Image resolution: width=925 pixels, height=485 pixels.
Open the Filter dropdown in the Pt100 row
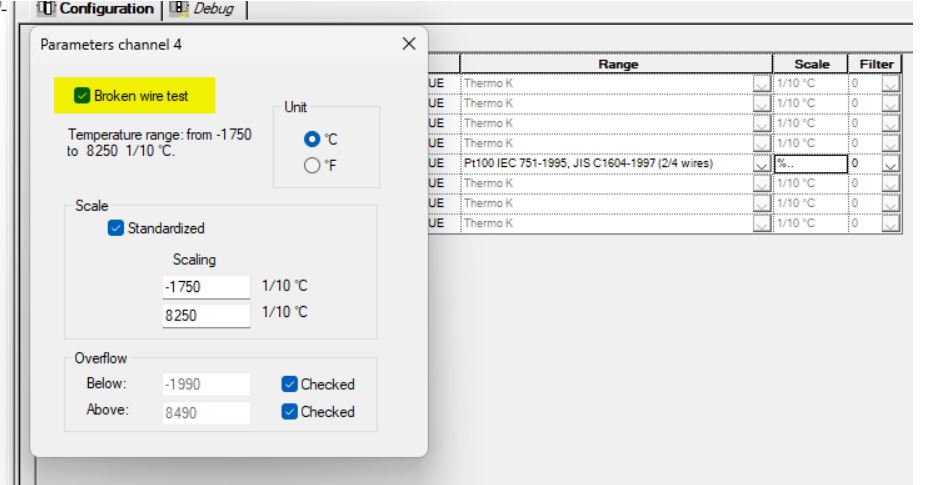pos(891,163)
